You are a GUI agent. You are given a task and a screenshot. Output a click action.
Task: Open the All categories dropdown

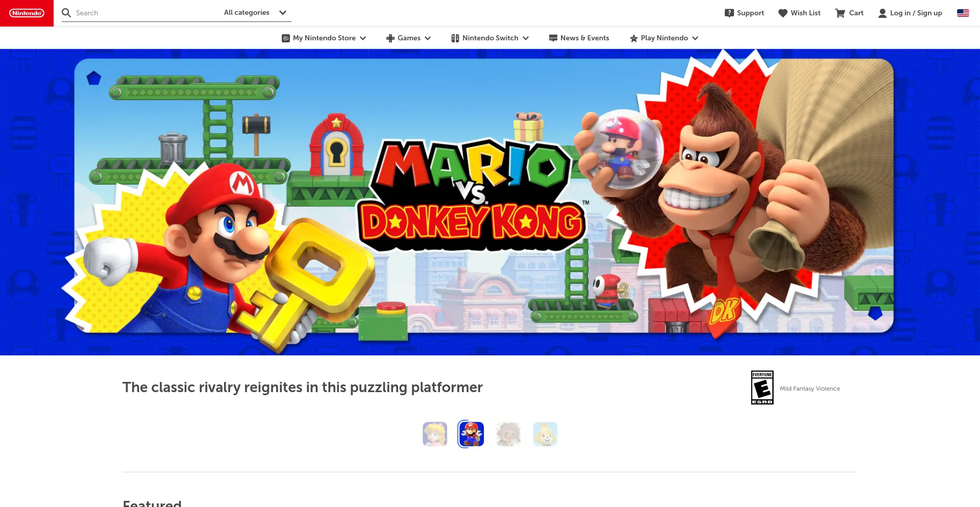(255, 13)
